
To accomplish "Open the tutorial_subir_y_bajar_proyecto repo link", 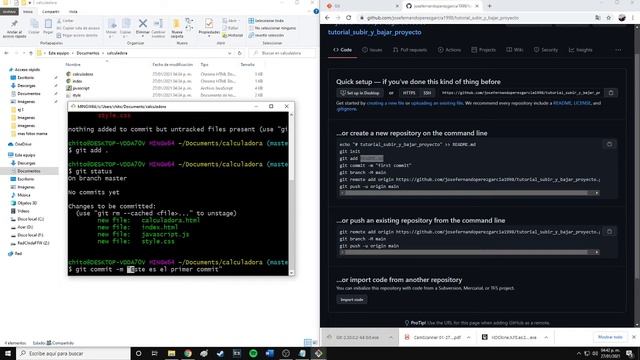I will point(374,32).
